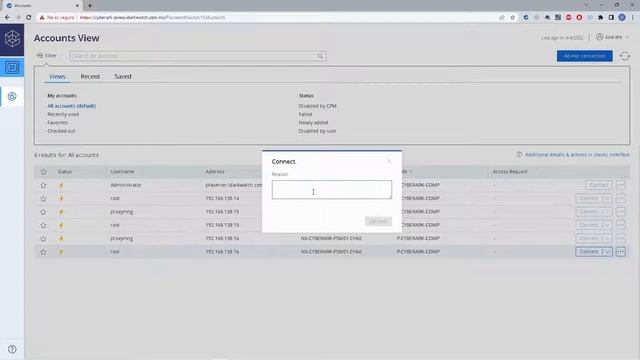Image resolution: width=640 pixels, height=360 pixels.
Task: Expand Connect dropdown arrow for proxymng 192.168.138.15
Action: point(607,212)
